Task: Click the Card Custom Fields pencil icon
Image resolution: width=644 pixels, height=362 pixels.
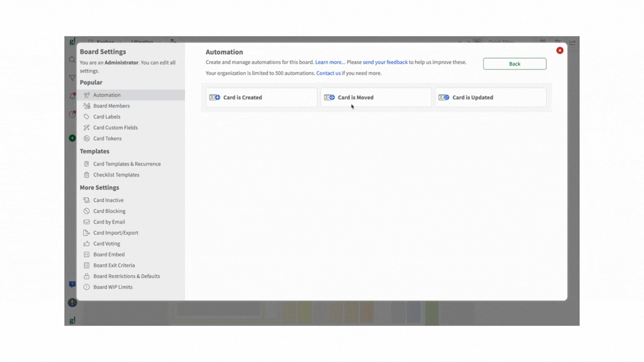Action: [87, 127]
